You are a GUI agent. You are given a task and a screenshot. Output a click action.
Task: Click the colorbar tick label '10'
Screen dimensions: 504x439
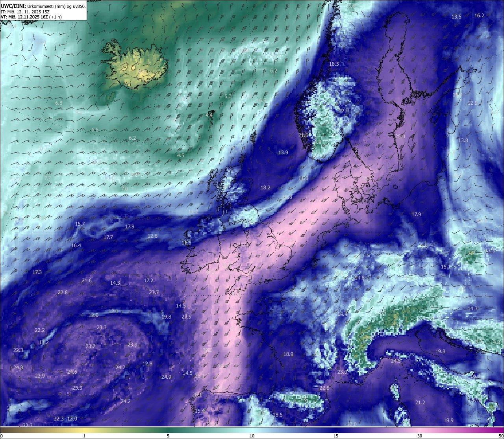point(252,436)
